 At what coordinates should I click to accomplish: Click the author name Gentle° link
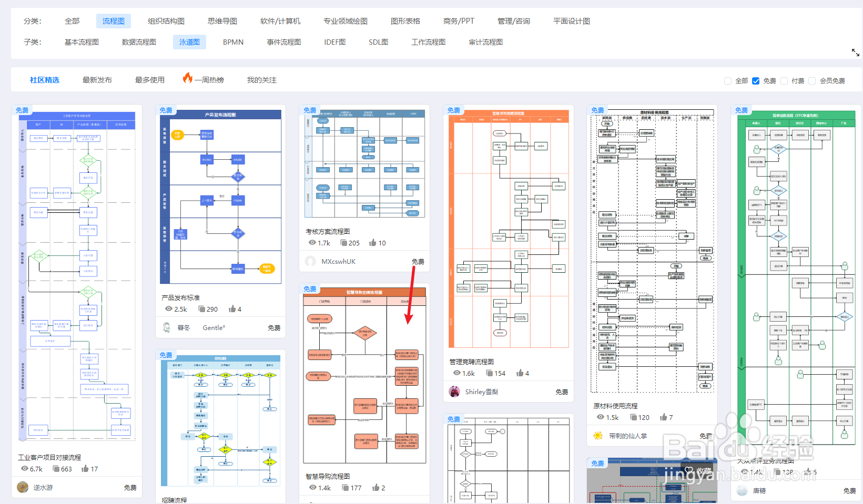(x=213, y=327)
